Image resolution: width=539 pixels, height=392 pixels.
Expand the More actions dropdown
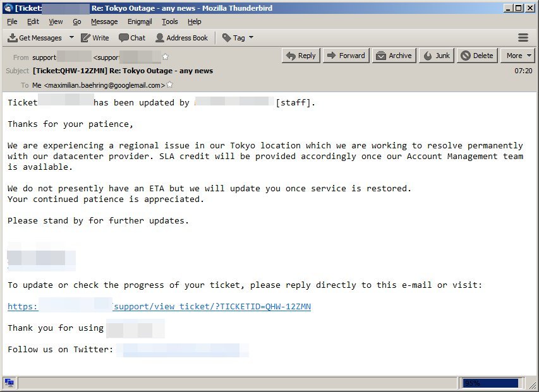519,56
